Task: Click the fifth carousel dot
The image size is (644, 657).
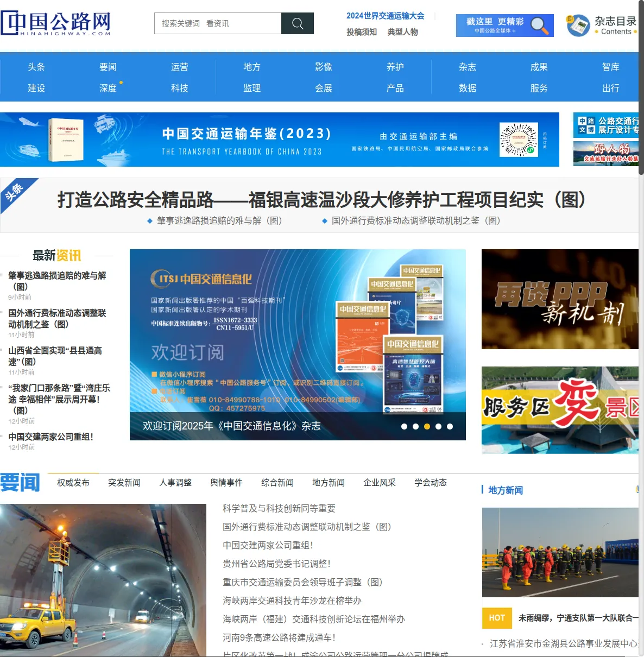Action: pyautogui.click(x=450, y=426)
